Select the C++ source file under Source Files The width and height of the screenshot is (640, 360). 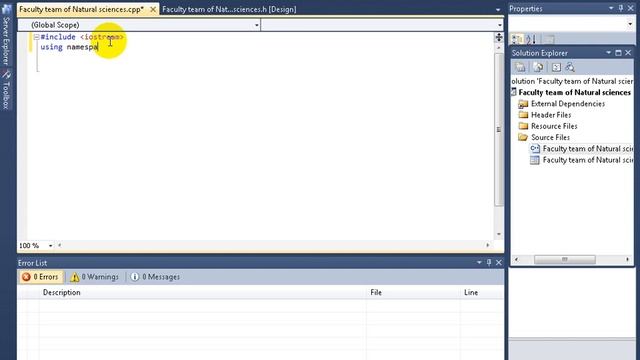pyautogui.click(x=588, y=149)
